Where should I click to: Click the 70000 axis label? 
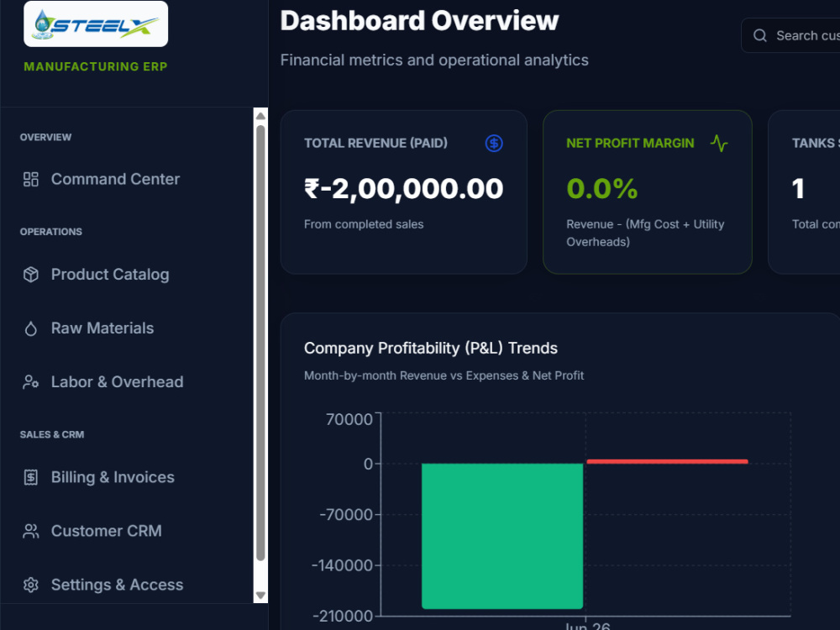(x=349, y=419)
